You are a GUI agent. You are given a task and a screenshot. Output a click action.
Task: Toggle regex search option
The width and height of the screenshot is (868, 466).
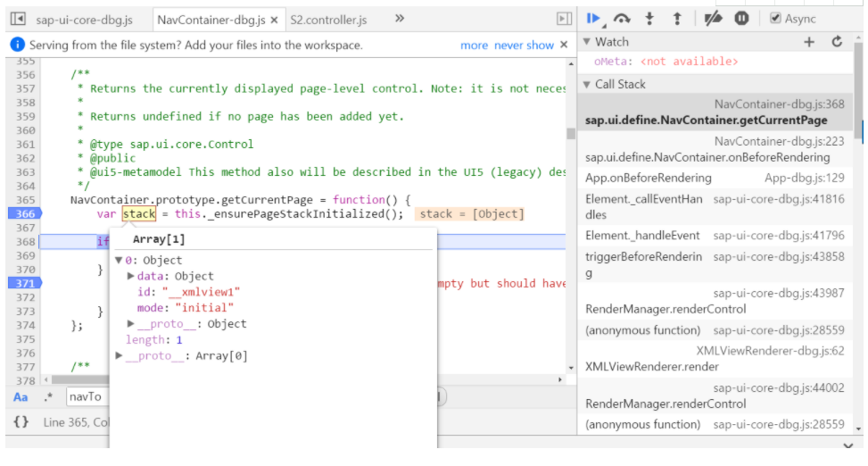(x=48, y=396)
